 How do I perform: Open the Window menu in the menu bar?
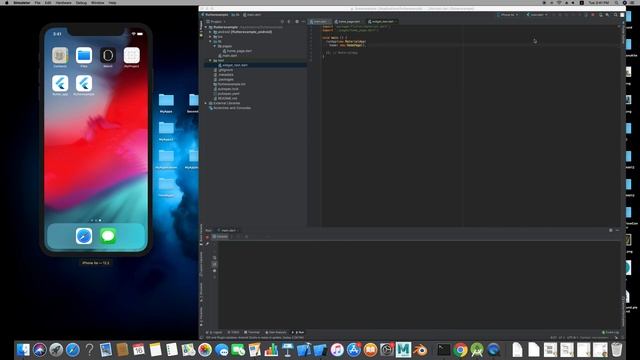pyautogui.click(x=98, y=2)
